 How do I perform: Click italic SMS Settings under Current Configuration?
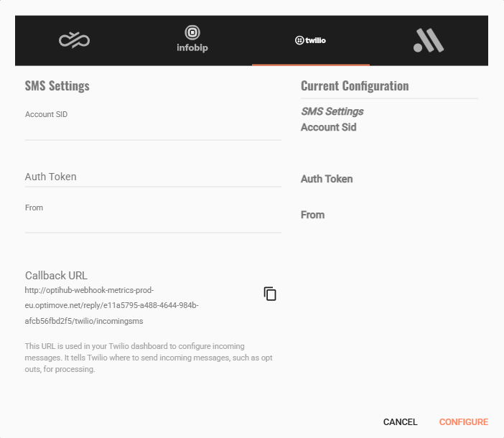[x=332, y=111]
